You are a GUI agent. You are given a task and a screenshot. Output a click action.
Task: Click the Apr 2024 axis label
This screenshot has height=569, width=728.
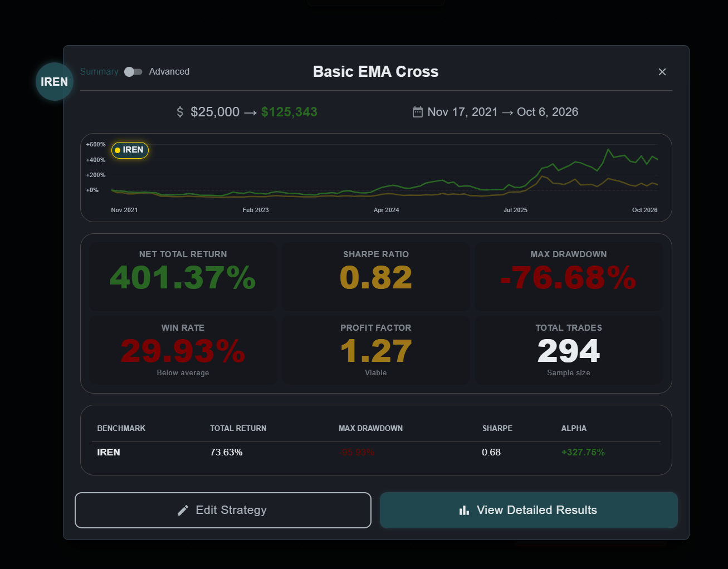point(386,210)
